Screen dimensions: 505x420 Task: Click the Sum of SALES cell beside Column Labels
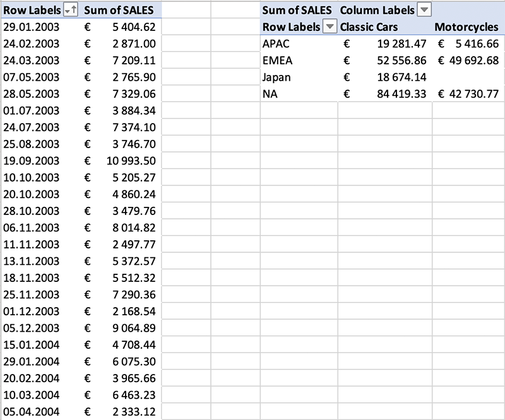296,10
